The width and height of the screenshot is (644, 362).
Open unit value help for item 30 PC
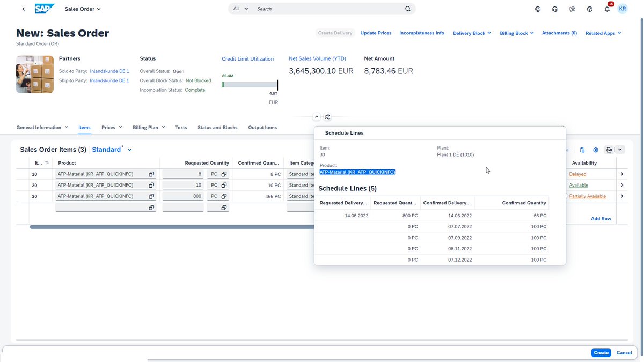pos(224,196)
